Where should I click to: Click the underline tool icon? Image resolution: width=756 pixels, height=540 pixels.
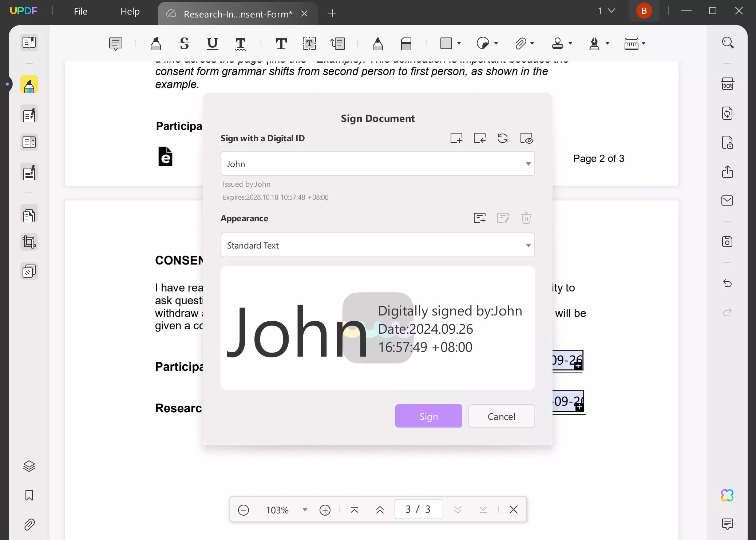[x=212, y=44]
